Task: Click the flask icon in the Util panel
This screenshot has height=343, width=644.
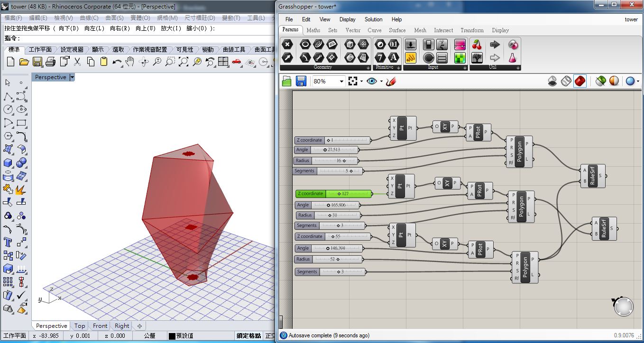Action: pyautogui.click(x=512, y=58)
